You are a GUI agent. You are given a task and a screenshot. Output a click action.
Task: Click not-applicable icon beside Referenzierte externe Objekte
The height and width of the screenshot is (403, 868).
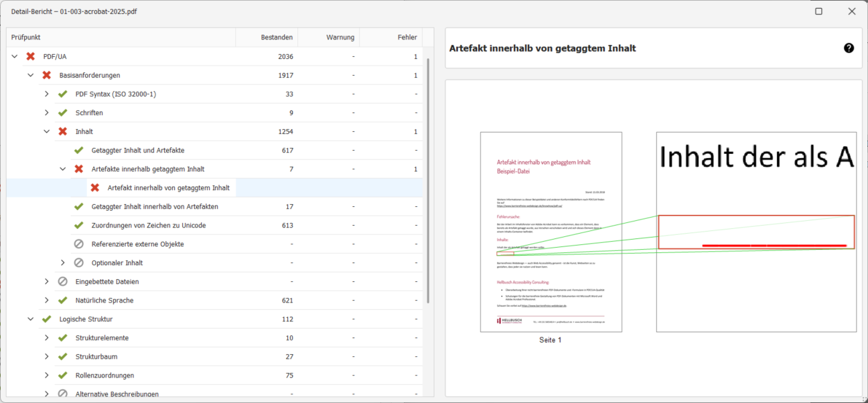pyautogui.click(x=79, y=244)
